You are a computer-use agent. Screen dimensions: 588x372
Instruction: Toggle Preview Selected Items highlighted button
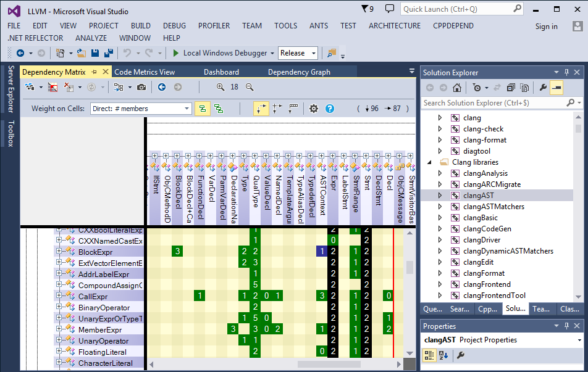557,88
